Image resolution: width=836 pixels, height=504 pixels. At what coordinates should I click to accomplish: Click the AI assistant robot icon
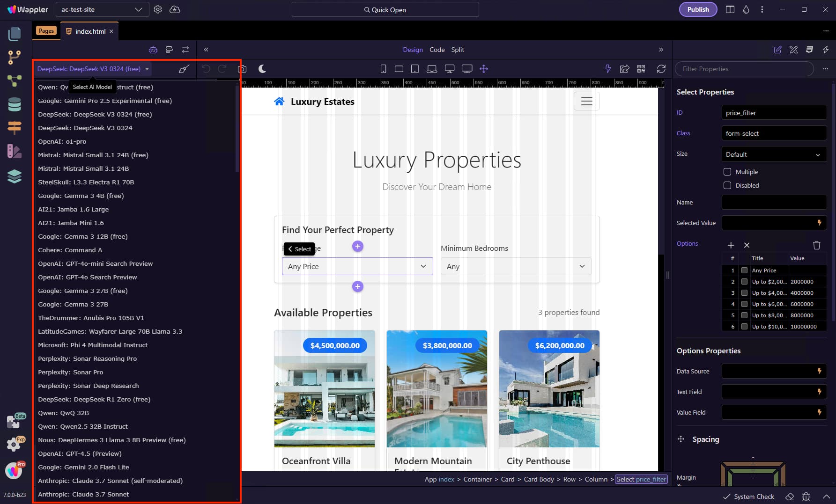(x=153, y=50)
